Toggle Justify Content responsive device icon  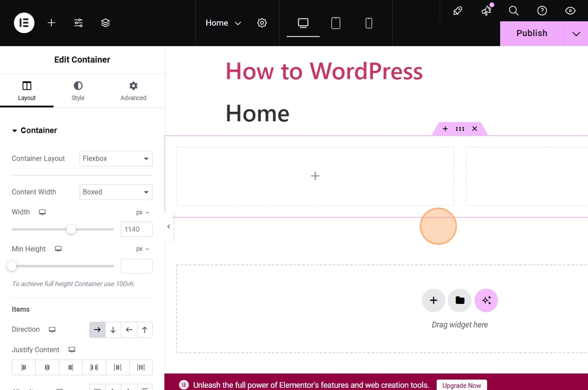tap(72, 350)
